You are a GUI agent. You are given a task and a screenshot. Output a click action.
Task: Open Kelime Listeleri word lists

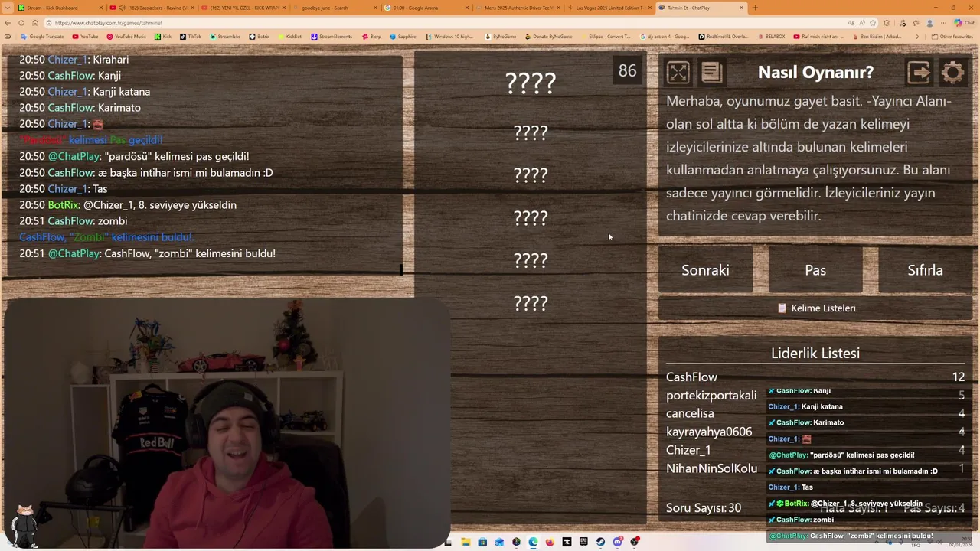pos(815,308)
